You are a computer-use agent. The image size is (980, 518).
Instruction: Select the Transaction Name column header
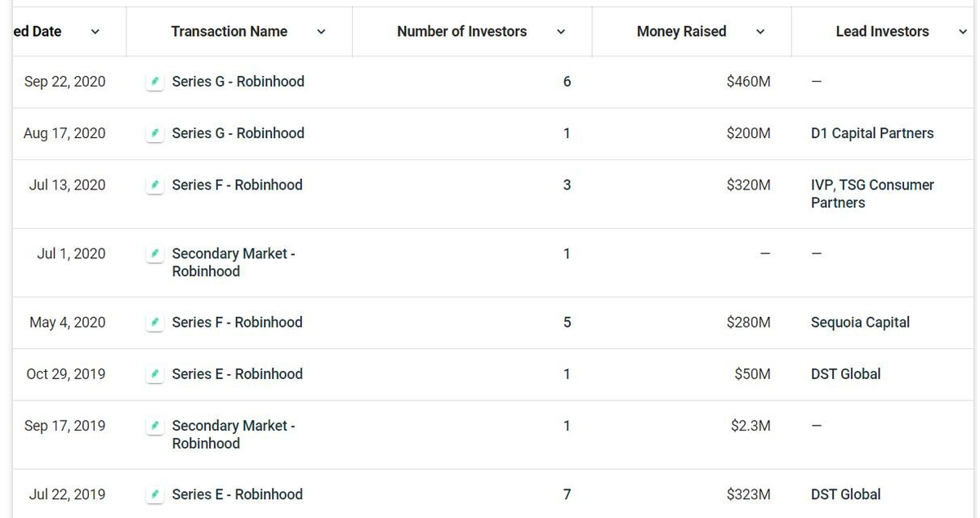pyautogui.click(x=229, y=32)
